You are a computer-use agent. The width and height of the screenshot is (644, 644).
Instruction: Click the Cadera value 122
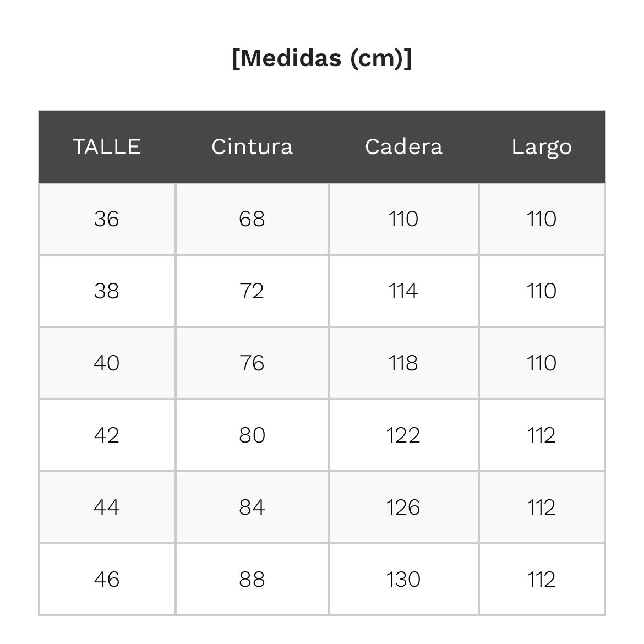[x=403, y=435]
